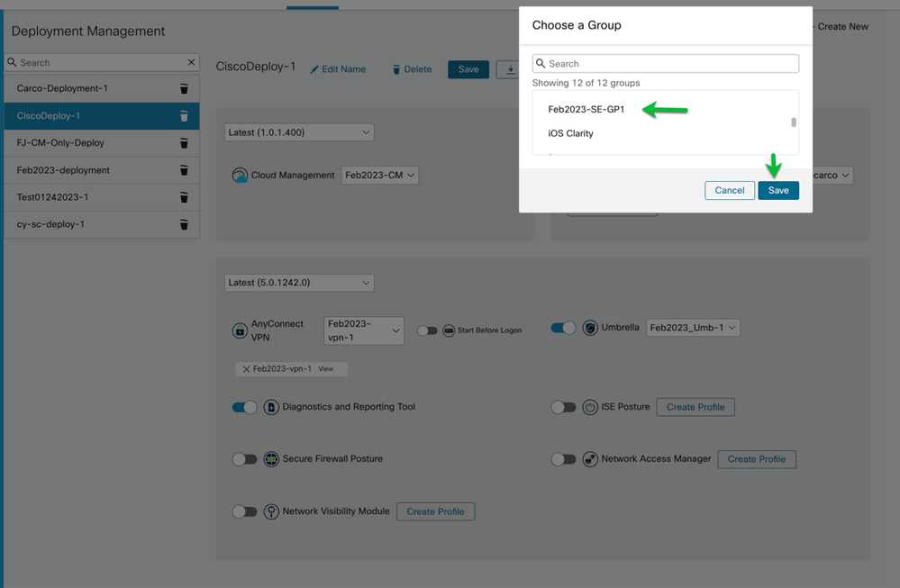Image resolution: width=900 pixels, height=588 pixels.
Task: Click Delete link beside Edit Name
Action: point(412,69)
